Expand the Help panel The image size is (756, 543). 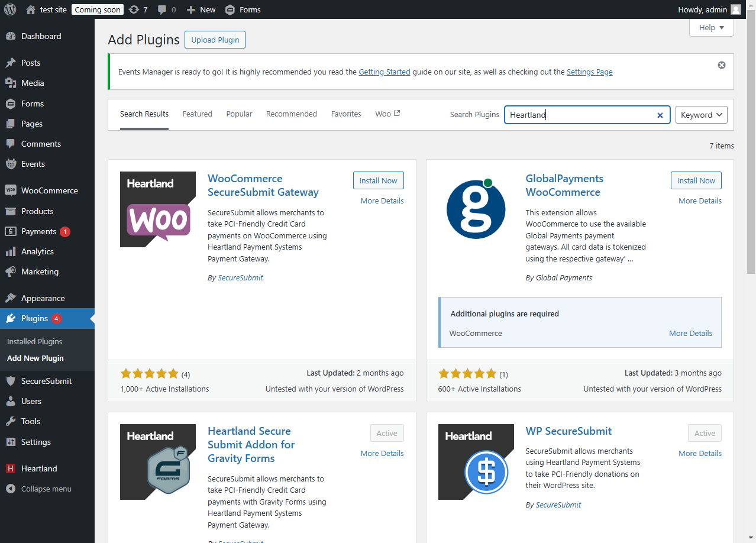tap(712, 27)
